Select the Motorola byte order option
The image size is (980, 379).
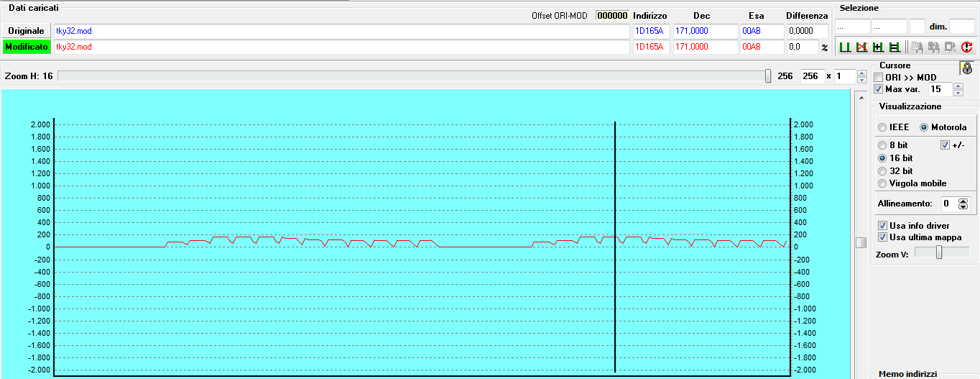click(924, 127)
